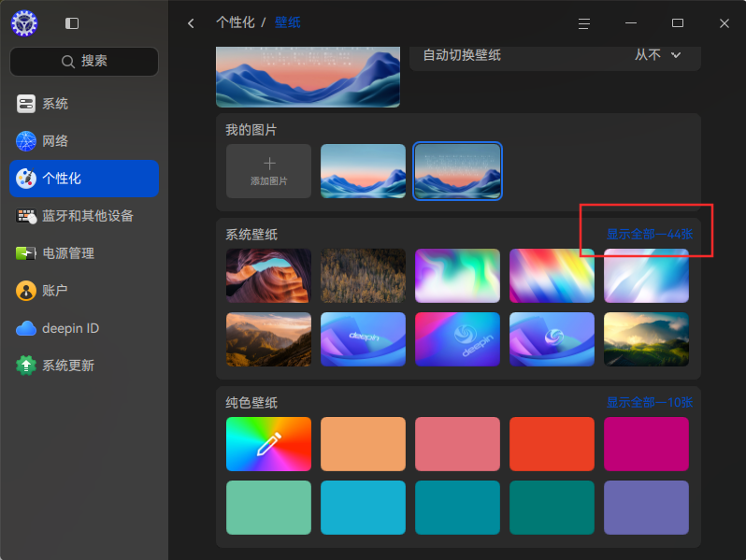The image size is (746, 560).
Task: Click the 蓝牙和其他设备 icon
Action: tap(26, 216)
